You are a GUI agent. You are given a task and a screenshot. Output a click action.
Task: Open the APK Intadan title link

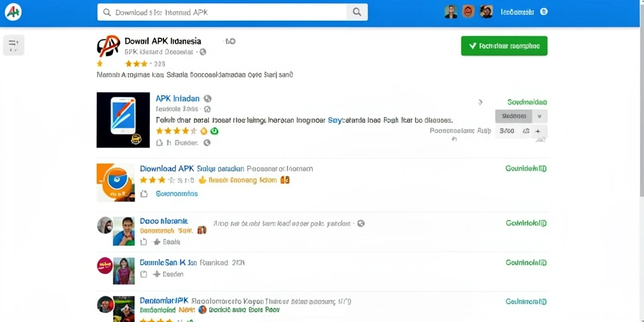click(x=177, y=99)
